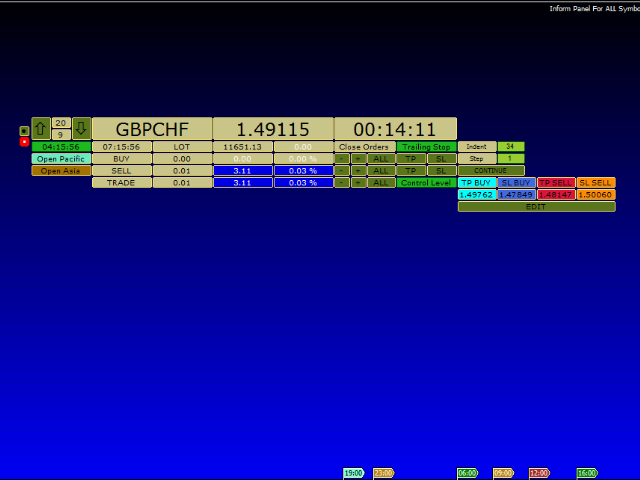
Task: Click the TP BUY level 1.49762
Action: click(477, 195)
